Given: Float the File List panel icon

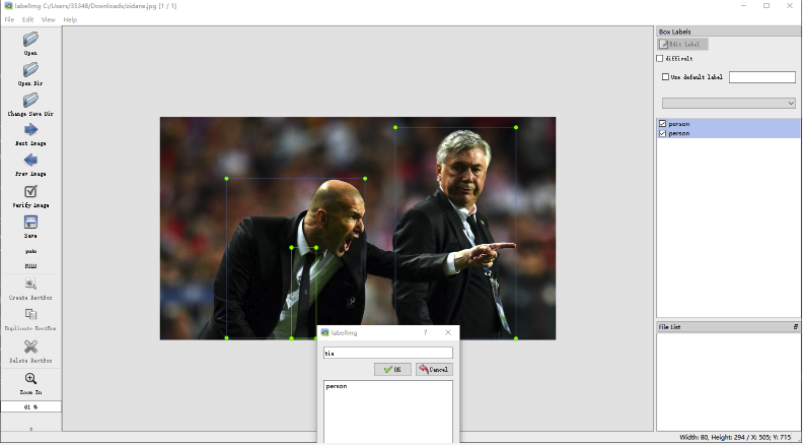Looking at the screenshot, I should pos(795,326).
